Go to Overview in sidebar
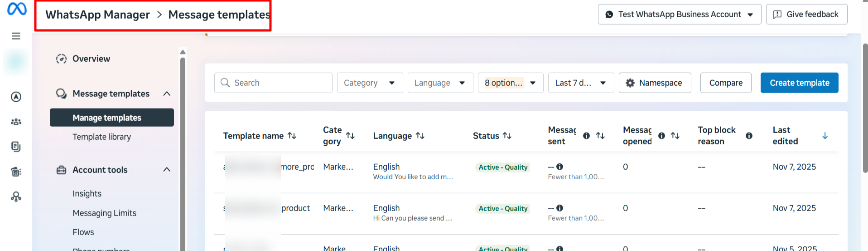Screen dimensions: 868x251 tap(91, 59)
